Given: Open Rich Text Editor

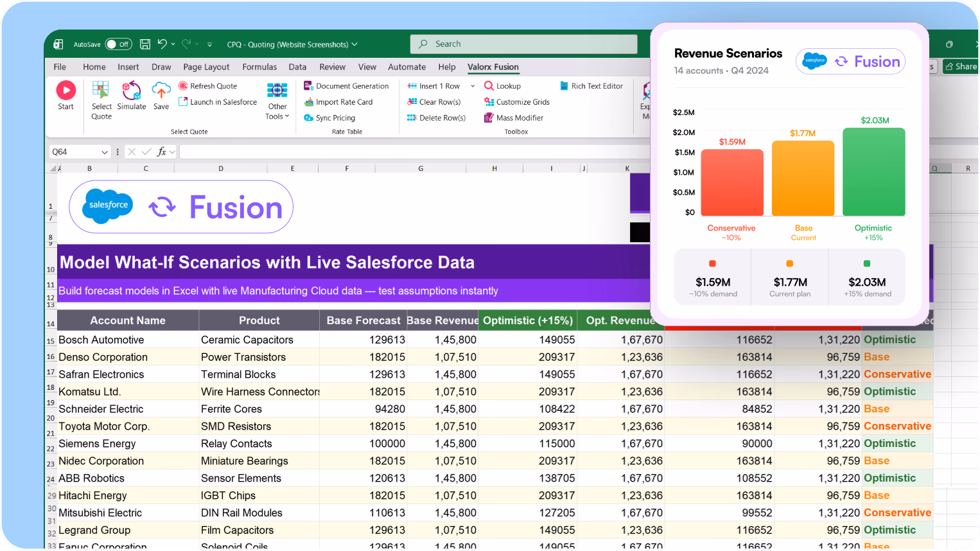Looking at the screenshot, I should click(x=591, y=86).
